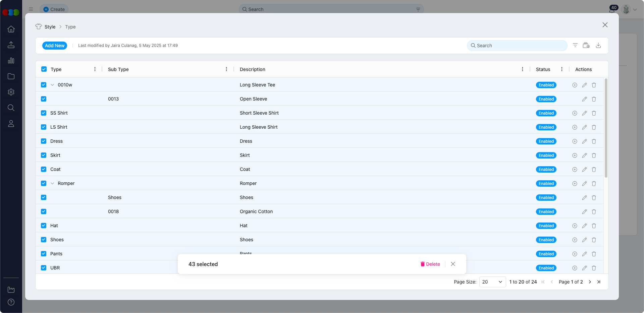Open the notifications bell icon
This screenshot has height=313, width=644.
pos(612,9)
